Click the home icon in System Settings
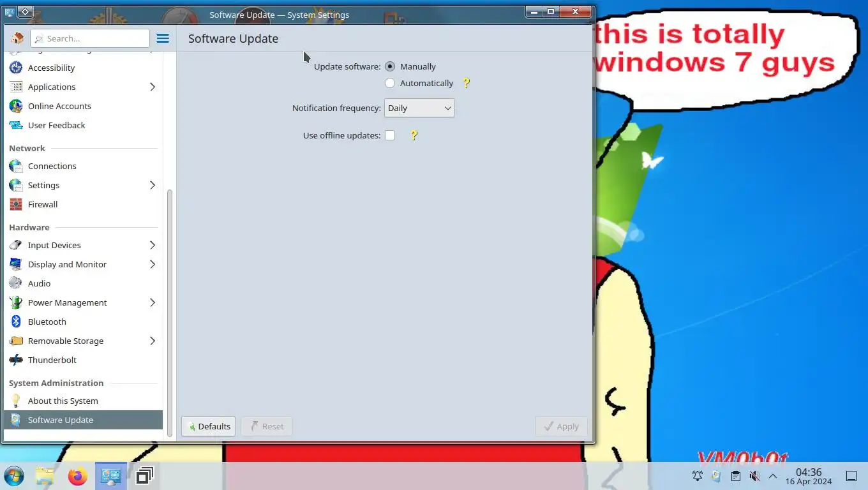This screenshot has width=868, height=490. (17, 38)
